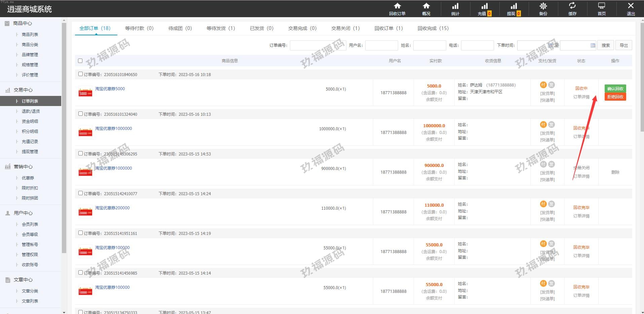Viewport: 644px width, 314px height.
Task: Select checkbox for order 230515142410077
Action: point(80,193)
